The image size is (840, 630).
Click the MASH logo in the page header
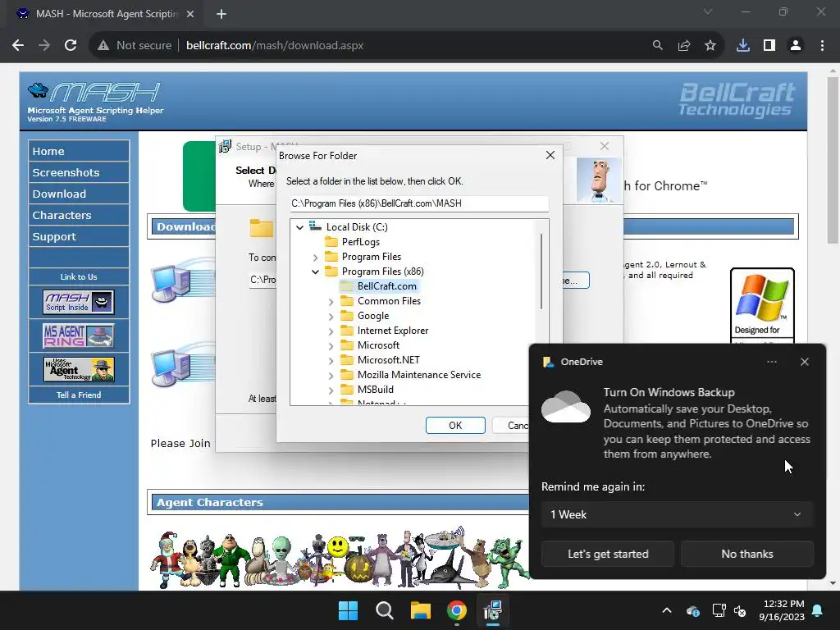click(x=94, y=92)
